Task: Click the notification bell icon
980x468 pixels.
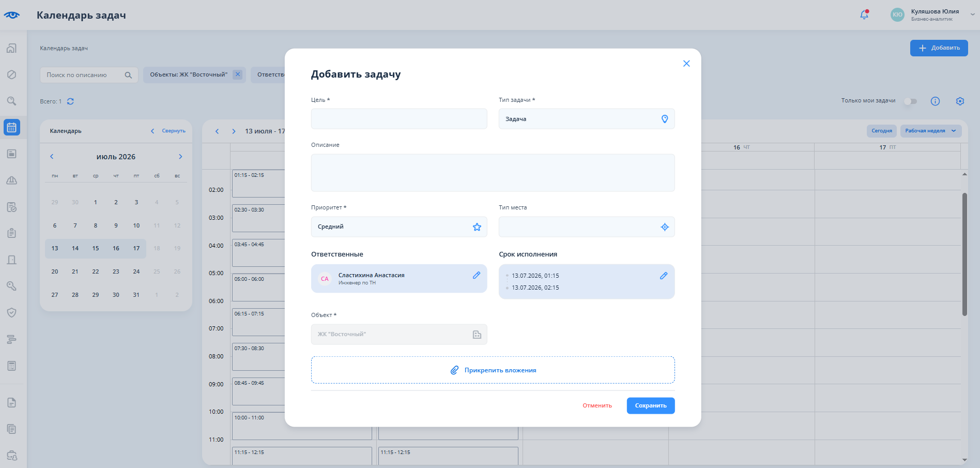Action: click(x=864, y=14)
